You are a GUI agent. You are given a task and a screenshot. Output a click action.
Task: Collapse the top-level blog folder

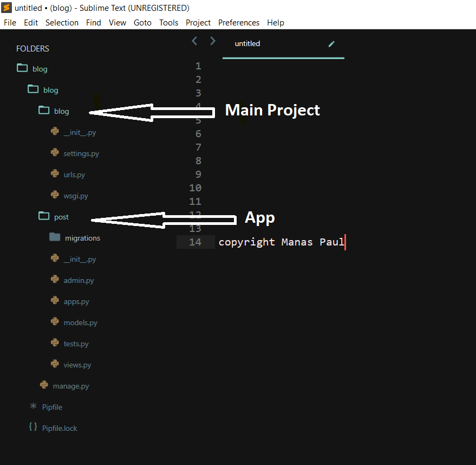click(22, 68)
